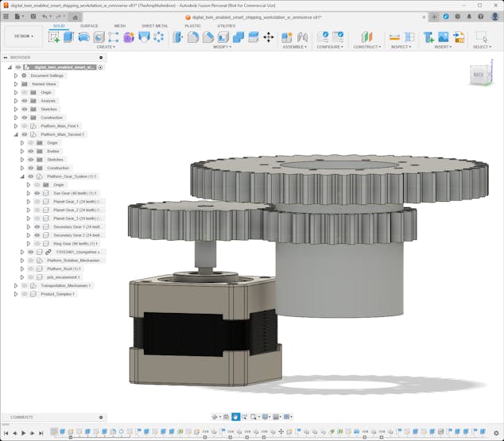Expand the Transportation_Mechanism tree node
Viewport: 504px width, 441px height.
[x=15, y=285]
